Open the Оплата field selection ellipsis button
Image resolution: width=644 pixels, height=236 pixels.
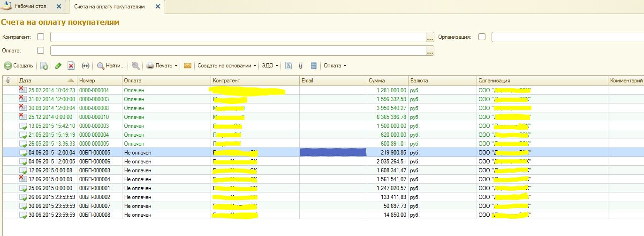pos(430,51)
